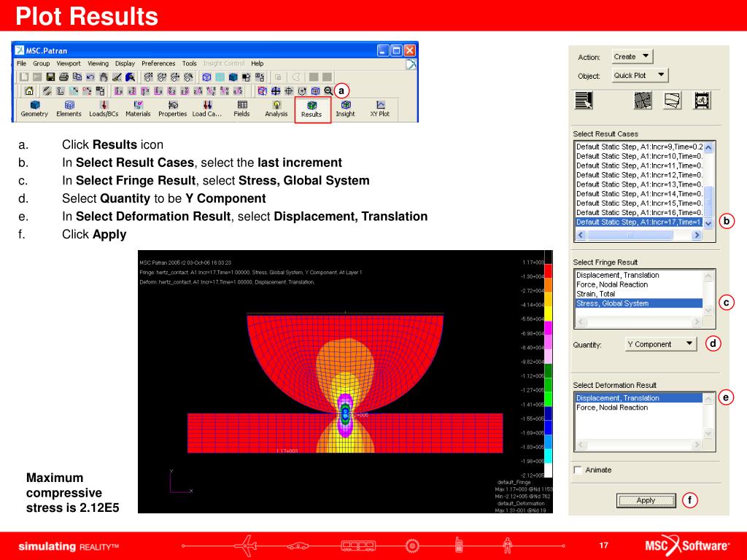The image size is (747, 560).
Task: Open the Group menu
Action: (x=41, y=63)
